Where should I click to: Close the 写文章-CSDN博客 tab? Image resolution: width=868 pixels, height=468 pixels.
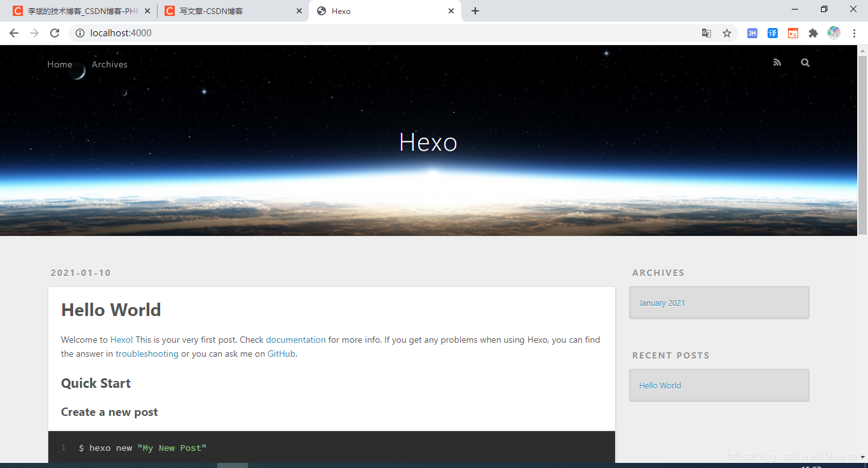pyautogui.click(x=299, y=11)
